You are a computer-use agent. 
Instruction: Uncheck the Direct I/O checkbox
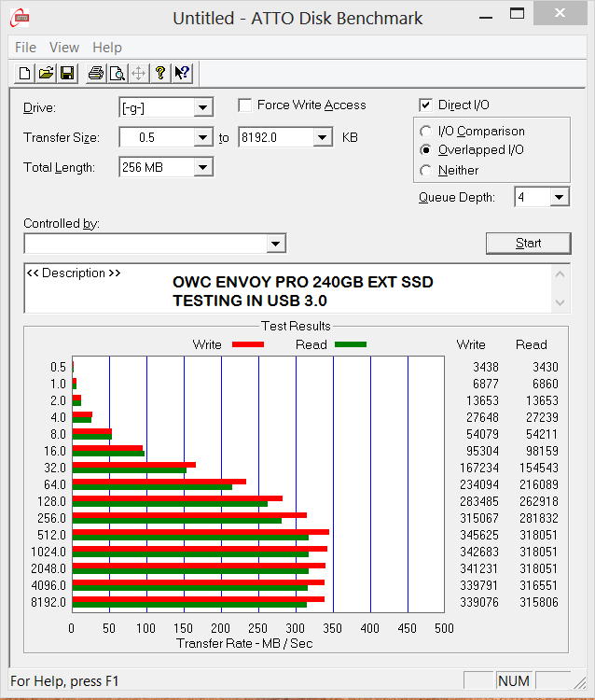426,105
